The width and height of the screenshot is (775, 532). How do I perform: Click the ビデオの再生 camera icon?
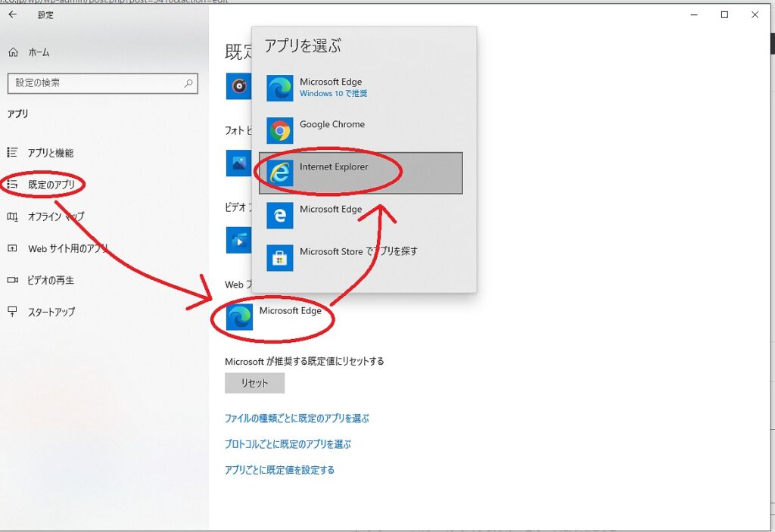tap(12, 280)
